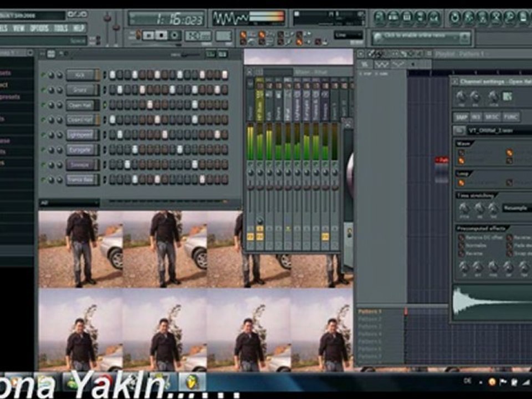Switch to the FUNC tab in Channel settings
This screenshot has height=399, width=532.
click(510, 117)
